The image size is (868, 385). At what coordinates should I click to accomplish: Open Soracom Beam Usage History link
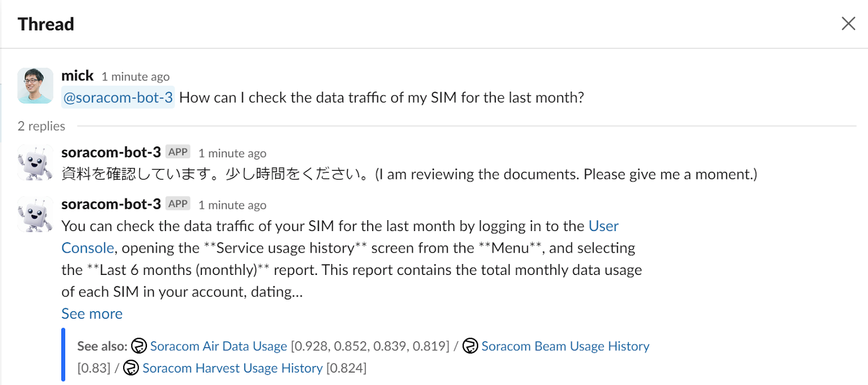pyautogui.click(x=565, y=347)
